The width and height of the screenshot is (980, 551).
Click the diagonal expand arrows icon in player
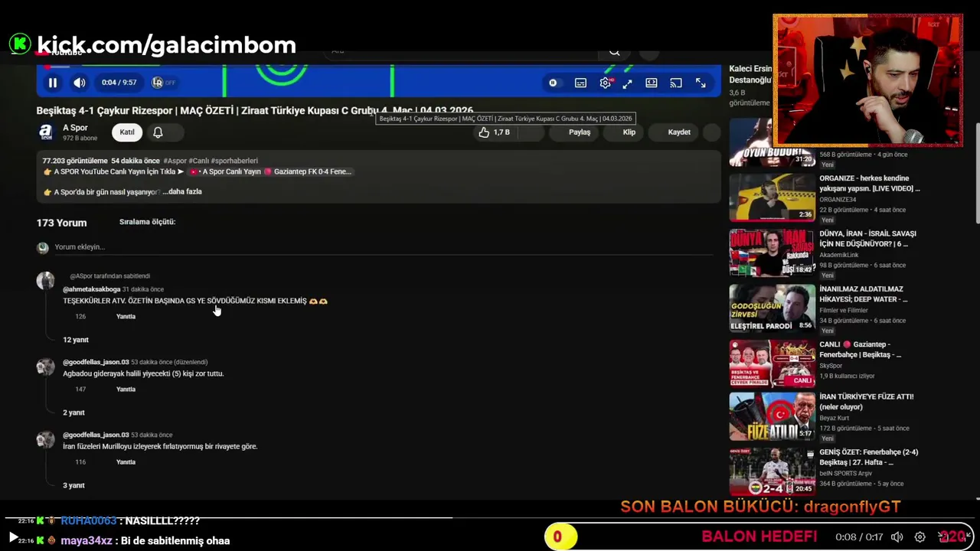click(627, 83)
